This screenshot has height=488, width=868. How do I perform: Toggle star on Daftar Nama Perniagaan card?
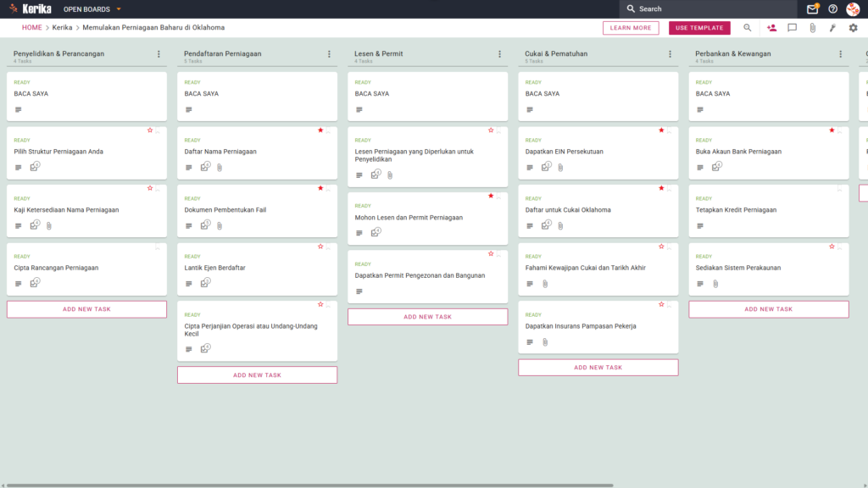[x=320, y=130]
